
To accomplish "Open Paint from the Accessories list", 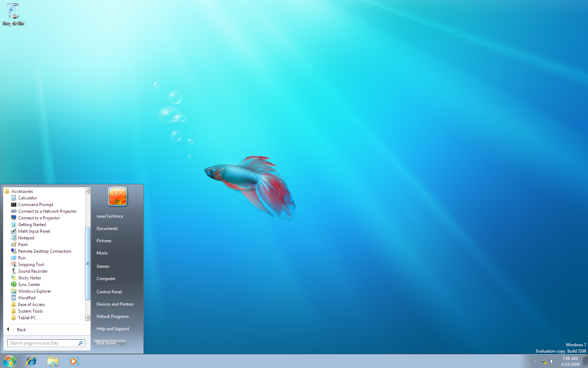I will tap(22, 244).
